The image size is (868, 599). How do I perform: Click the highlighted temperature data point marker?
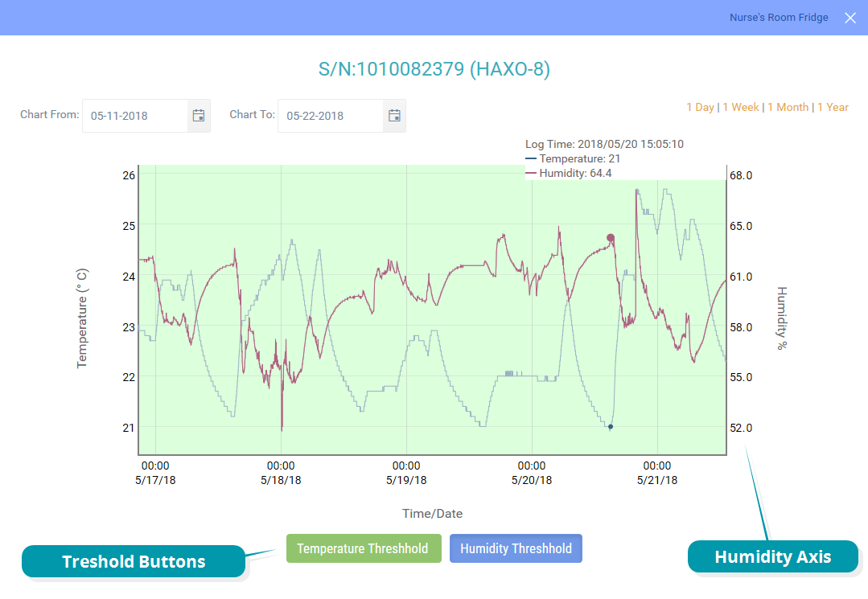tap(611, 427)
